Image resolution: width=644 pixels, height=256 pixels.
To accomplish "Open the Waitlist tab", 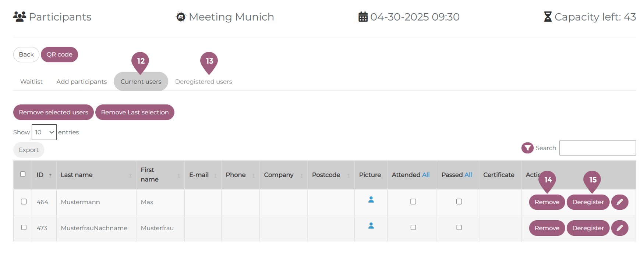I will click(31, 82).
